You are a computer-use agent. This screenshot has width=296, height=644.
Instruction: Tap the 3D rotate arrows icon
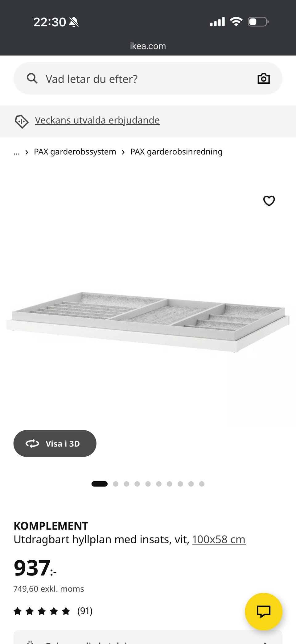32,444
